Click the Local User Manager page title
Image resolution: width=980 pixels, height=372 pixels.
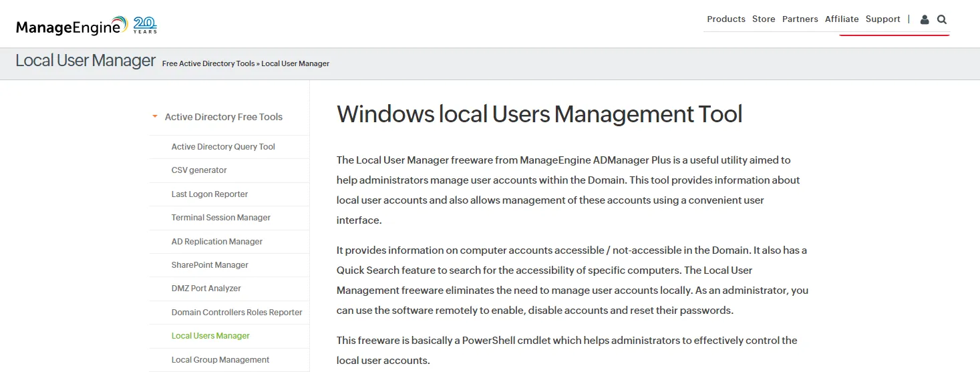pos(86,61)
